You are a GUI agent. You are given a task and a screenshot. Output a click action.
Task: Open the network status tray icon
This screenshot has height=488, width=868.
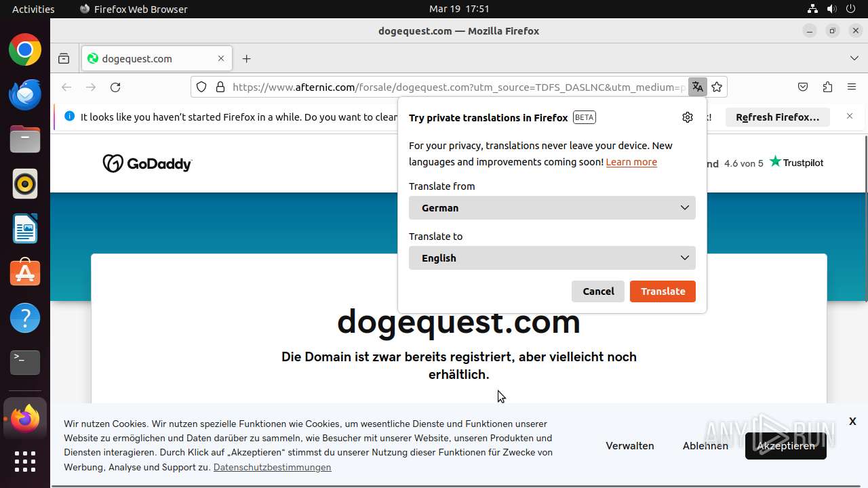(812, 9)
